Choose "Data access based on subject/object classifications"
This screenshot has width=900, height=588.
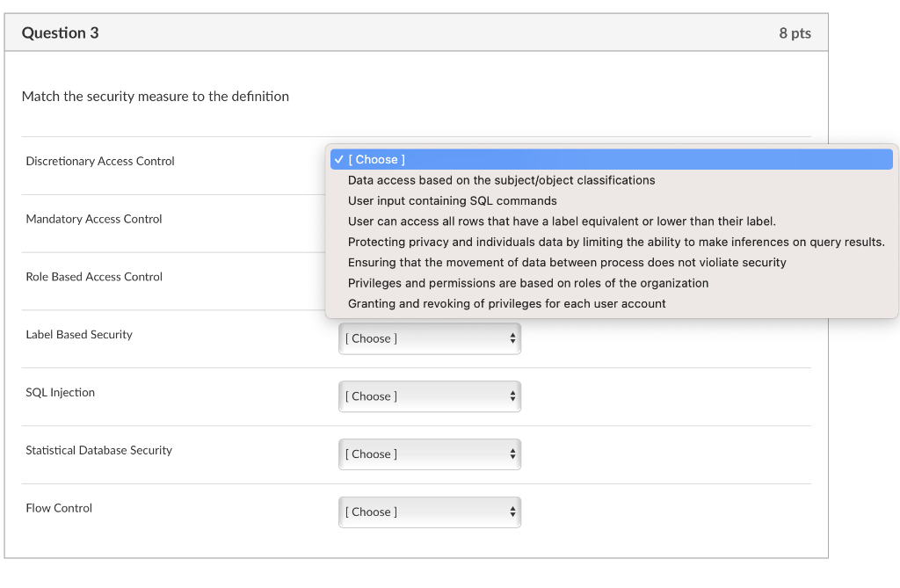[501, 180]
